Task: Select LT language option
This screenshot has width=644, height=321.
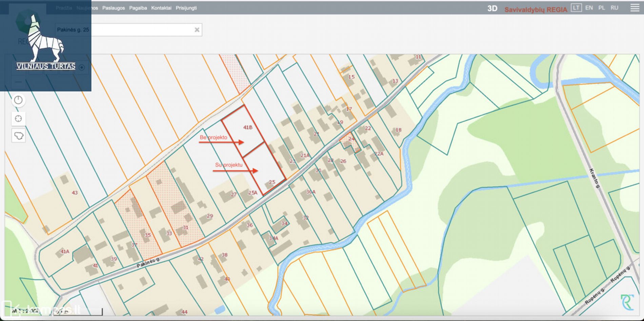Action: pyautogui.click(x=576, y=8)
